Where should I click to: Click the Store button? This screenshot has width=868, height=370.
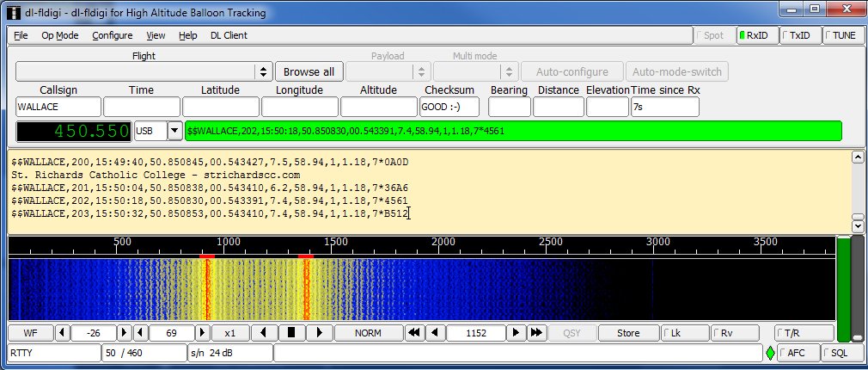(628, 333)
